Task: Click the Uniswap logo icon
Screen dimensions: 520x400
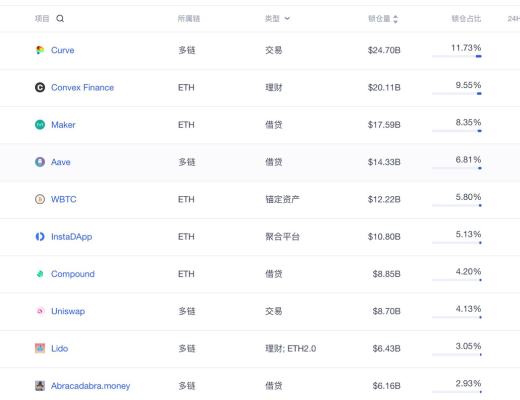Action: click(40, 311)
